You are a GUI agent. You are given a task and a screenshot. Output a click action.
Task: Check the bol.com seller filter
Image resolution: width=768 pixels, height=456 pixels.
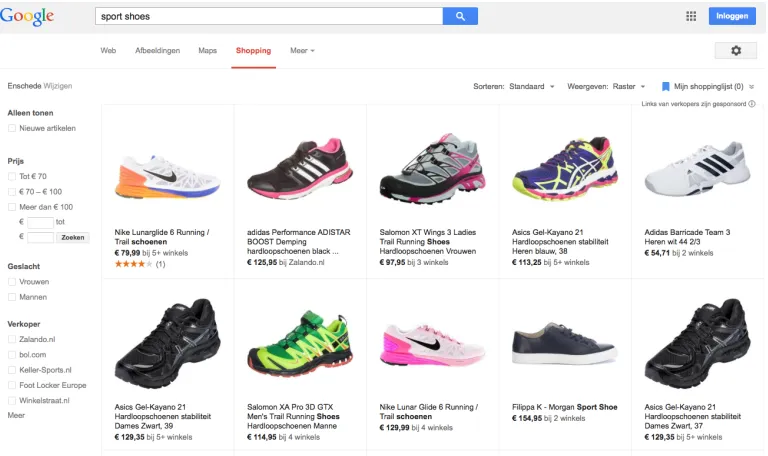click(x=12, y=355)
